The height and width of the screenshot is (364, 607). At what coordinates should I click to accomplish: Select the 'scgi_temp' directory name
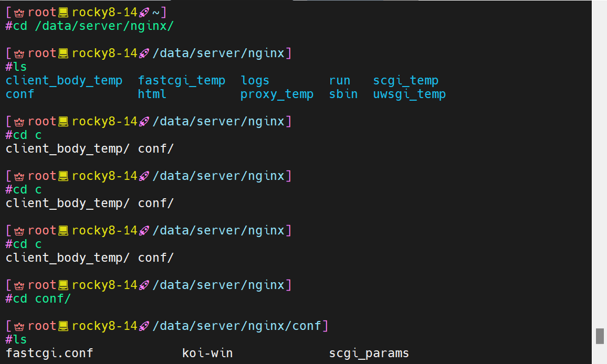coord(405,80)
